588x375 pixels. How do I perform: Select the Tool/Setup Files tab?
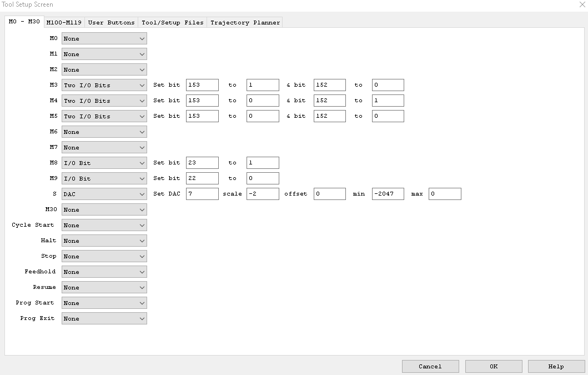tap(173, 22)
